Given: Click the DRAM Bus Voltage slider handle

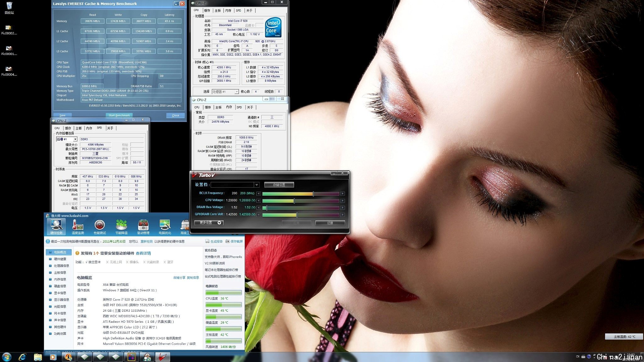Looking at the screenshot, I should (x=266, y=208).
